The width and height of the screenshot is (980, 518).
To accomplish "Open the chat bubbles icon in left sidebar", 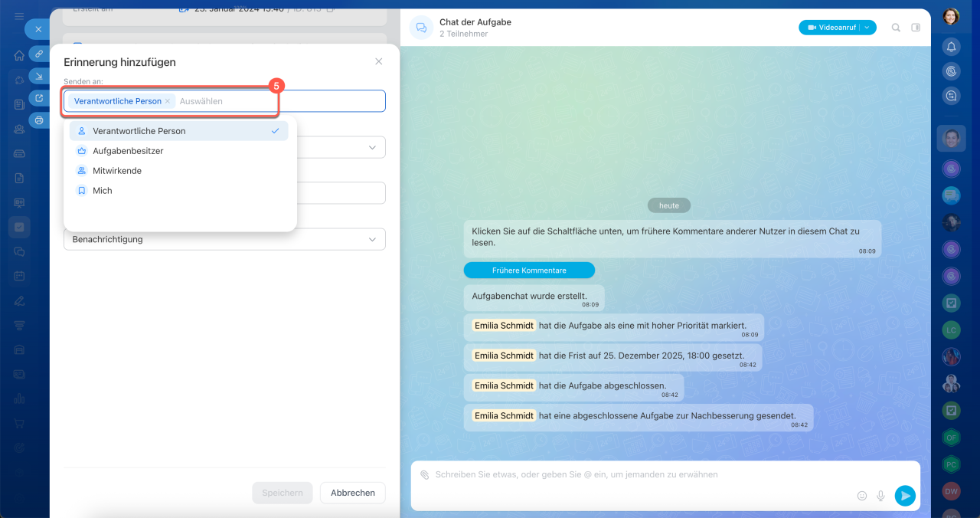I will tap(19, 251).
